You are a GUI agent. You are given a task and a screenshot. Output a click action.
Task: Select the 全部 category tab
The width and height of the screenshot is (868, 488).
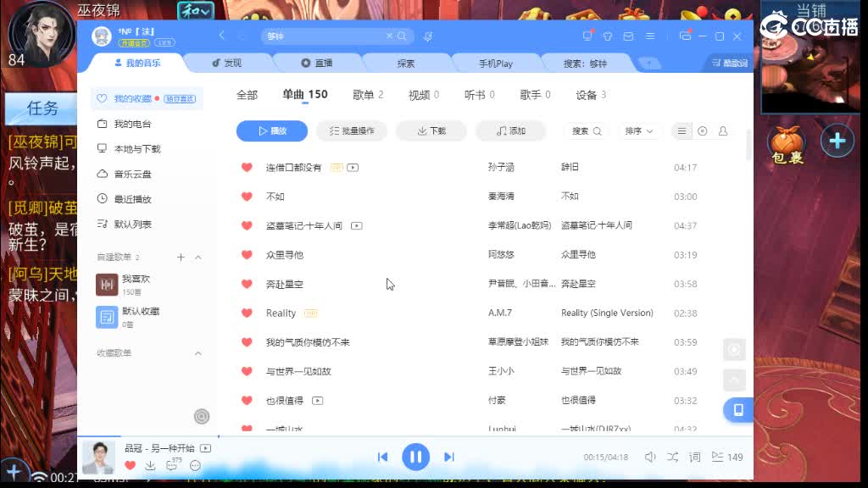tap(247, 95)
